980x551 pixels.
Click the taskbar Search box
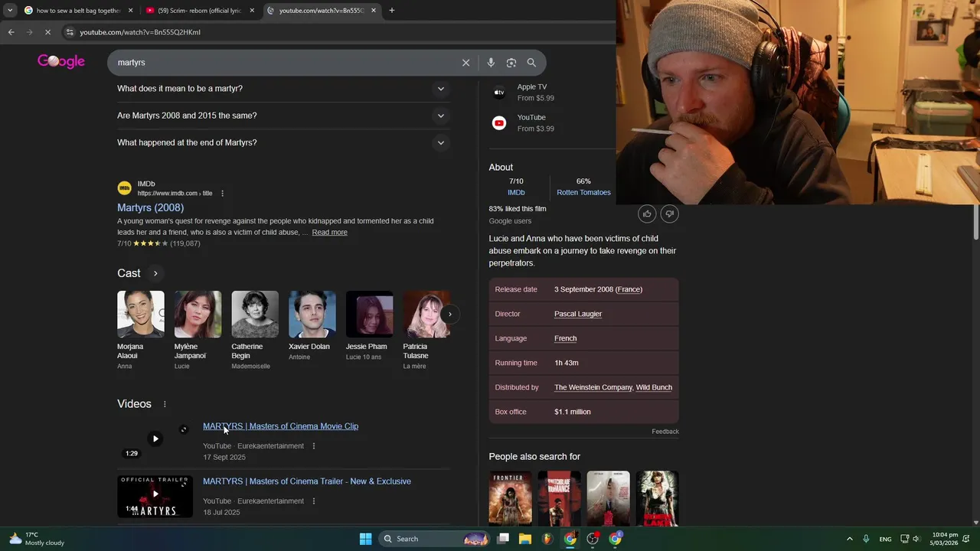434,539
